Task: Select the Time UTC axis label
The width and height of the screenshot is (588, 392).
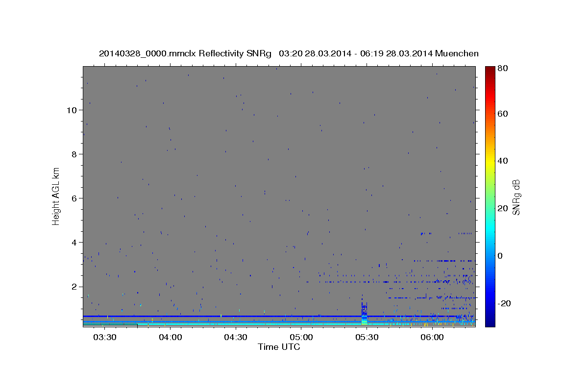Action: (279, 347)
